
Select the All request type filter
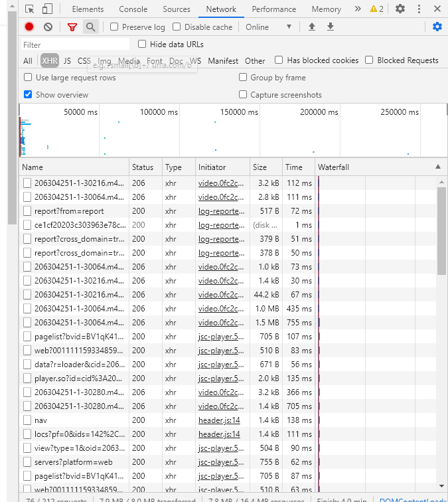click(x=28, y=61)
